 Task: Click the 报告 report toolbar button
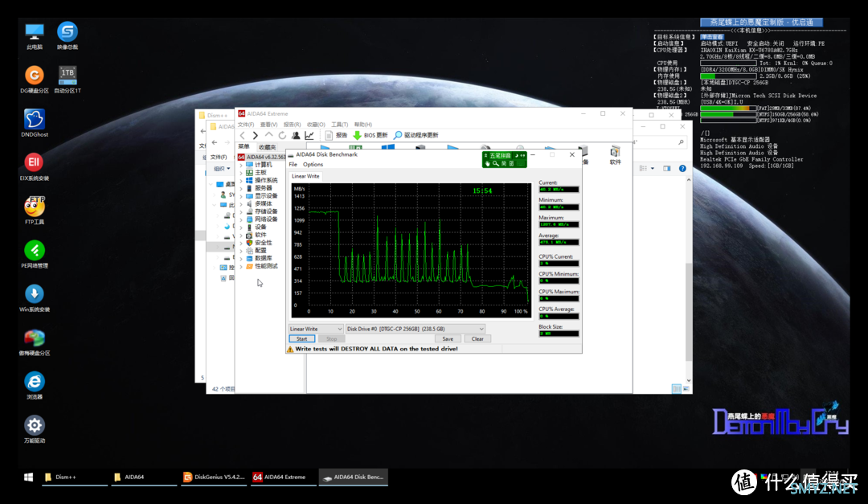(337, 135)
